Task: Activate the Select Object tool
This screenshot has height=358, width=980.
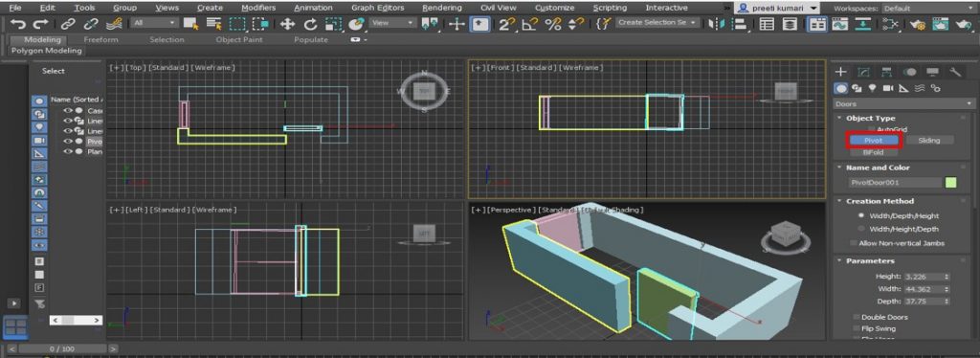Action: pos(191,24)
